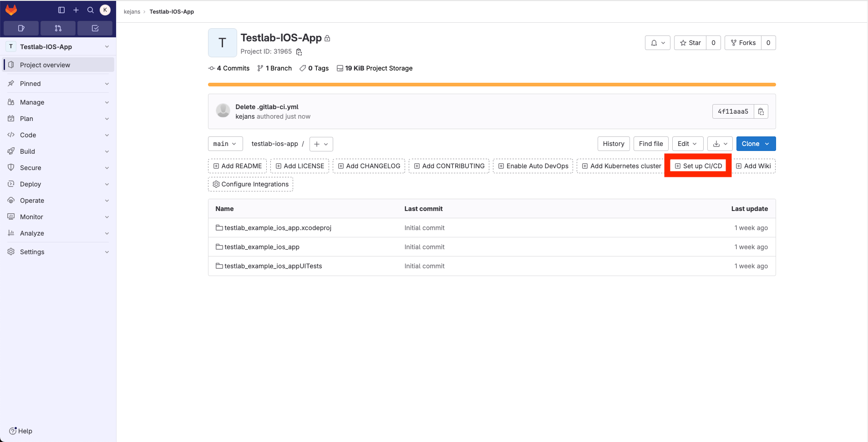Go to kejans breadcrumb

132,12
